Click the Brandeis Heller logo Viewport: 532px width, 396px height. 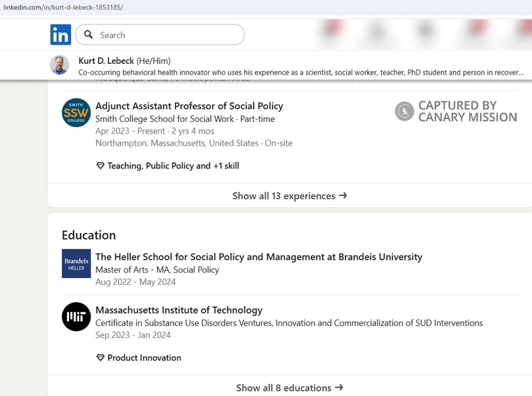(x=76, y=264)
